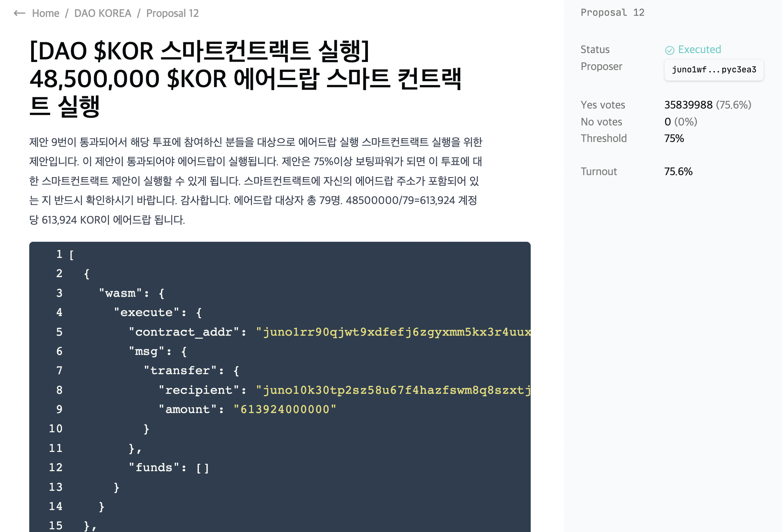Click the Turnout 75.6% value
Viewport: 782px width, 532px height.
pos(678,172)
